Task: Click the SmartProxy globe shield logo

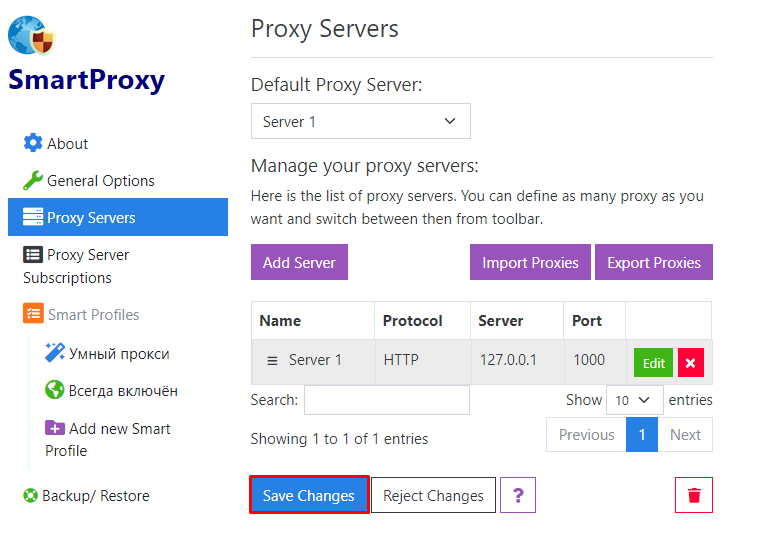Action: (31, 35)
